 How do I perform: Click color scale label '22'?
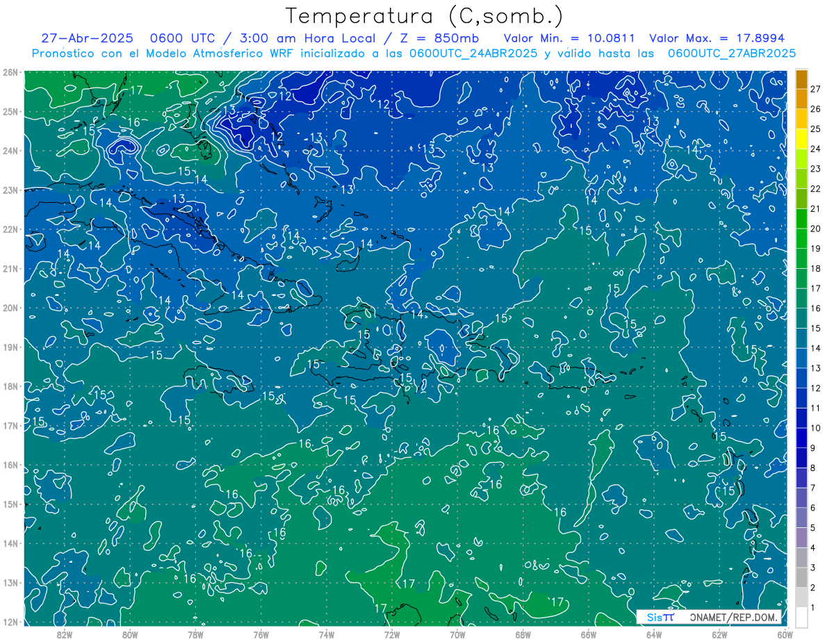(x=816, y=189)
